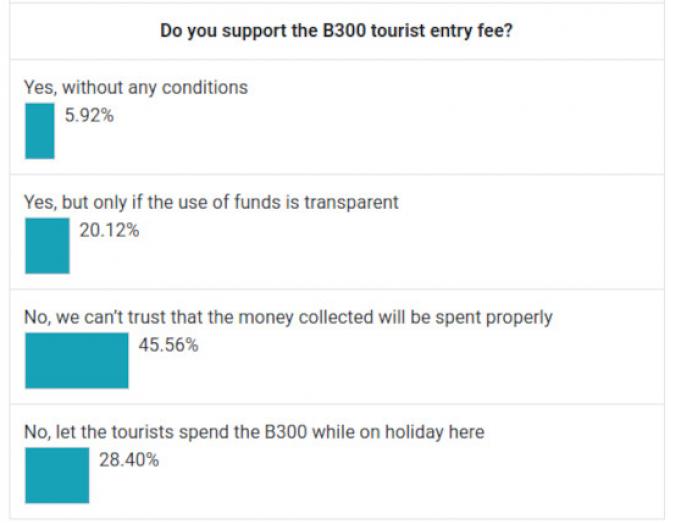Select the 'Yes, without any conditions' option

(x=136, y=88)
